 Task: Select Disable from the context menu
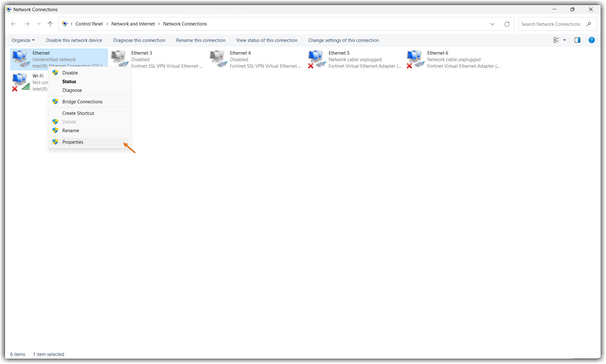coord(70,73)
